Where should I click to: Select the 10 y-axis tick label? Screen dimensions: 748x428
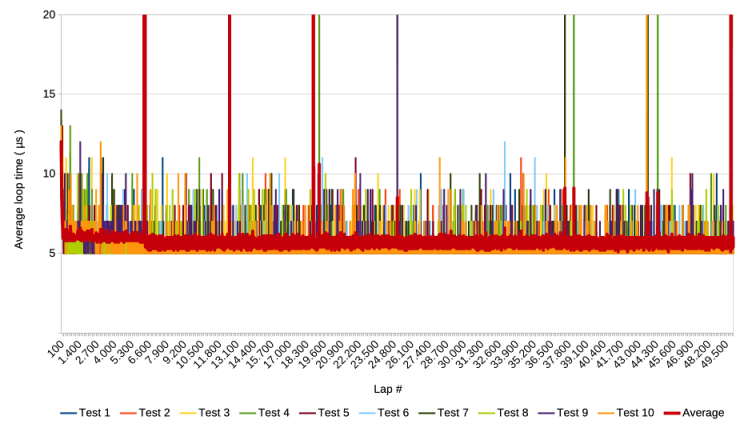tap(49, 173)
